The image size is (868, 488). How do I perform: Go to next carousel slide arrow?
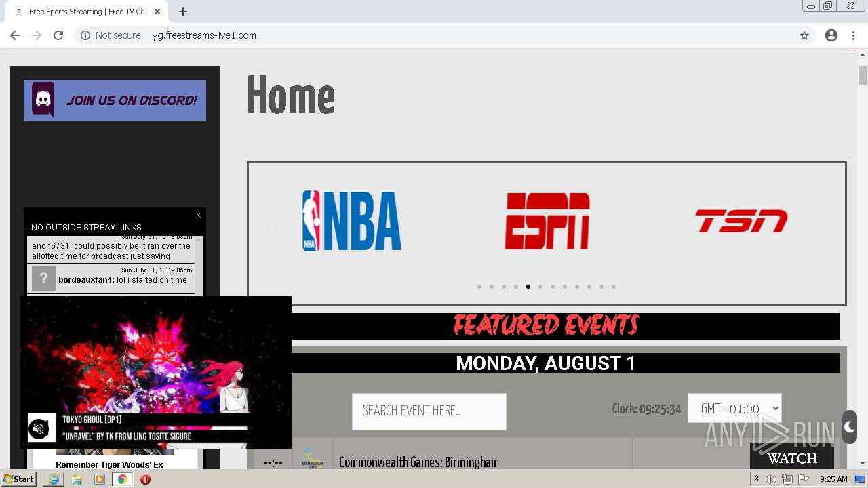pyautogui.click(x=823, y=224)
